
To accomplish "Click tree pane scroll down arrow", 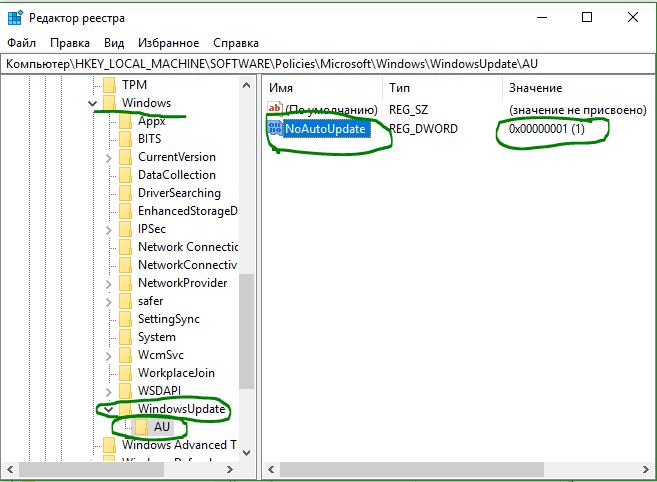I will [246, 453].
